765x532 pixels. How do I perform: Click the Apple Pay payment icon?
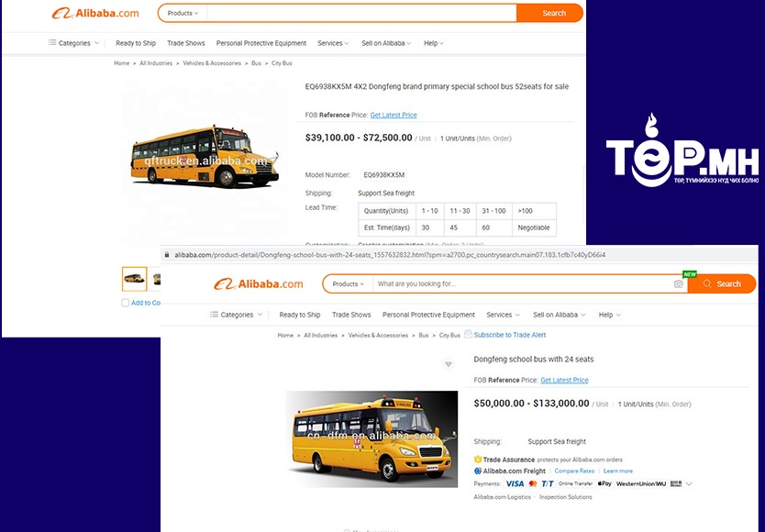click(604, 483)
